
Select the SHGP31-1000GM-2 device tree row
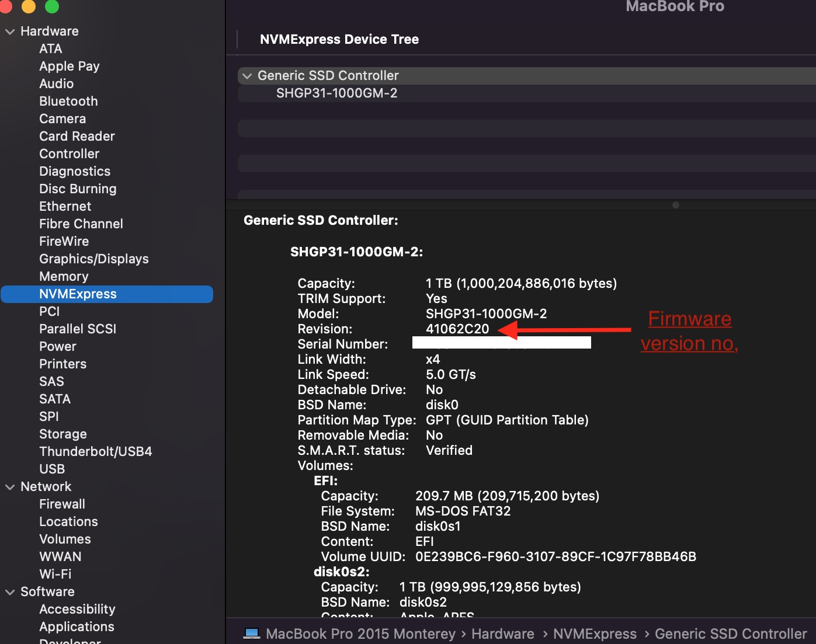527,93
